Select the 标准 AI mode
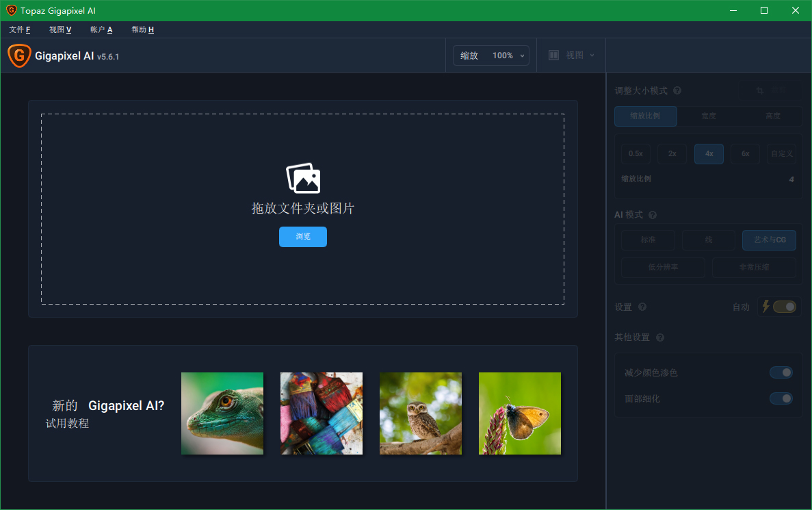The image size is (812, 510). pyautogui.click(x=649, y=240)
